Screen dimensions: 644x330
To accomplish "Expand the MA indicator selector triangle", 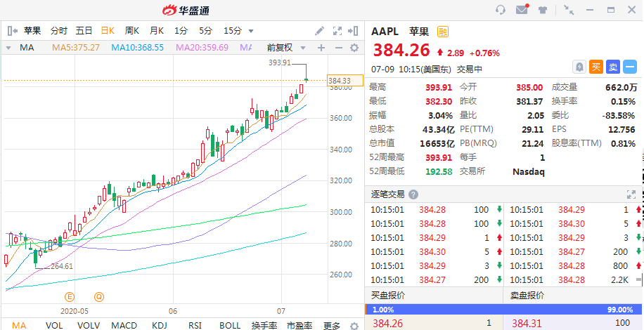I will pyautogui.click(x=8, y=48).
